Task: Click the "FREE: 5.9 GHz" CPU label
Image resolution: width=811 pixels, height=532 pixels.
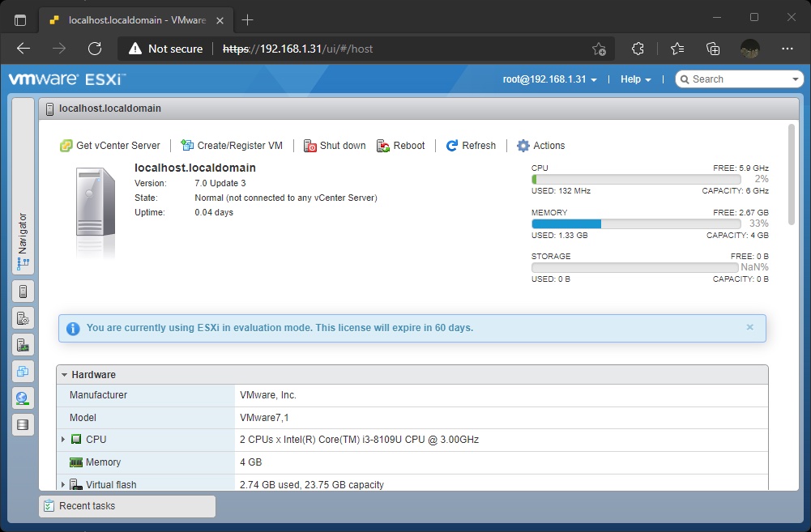Action: coord(741,168)
